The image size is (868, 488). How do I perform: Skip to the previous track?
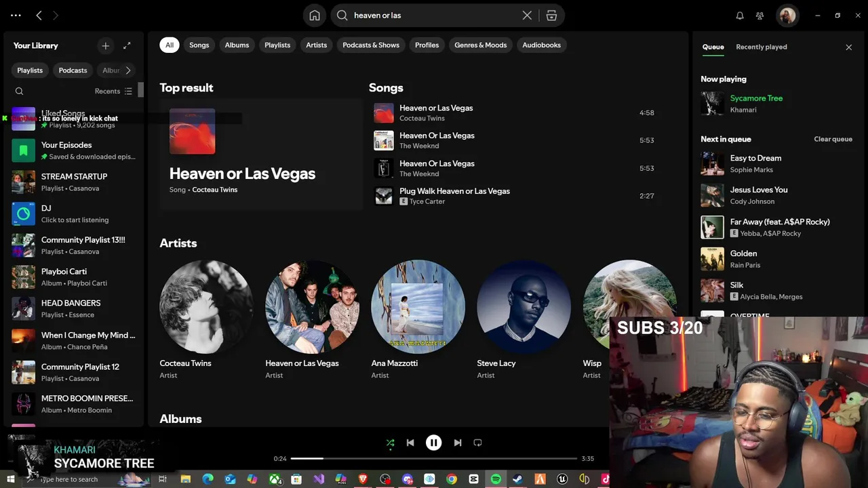tap(410, 443)
